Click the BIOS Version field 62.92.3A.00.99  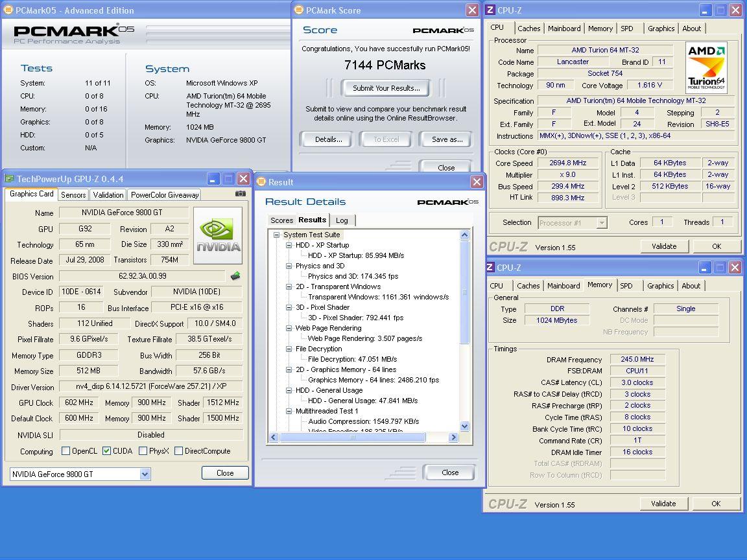click(142, 275)
